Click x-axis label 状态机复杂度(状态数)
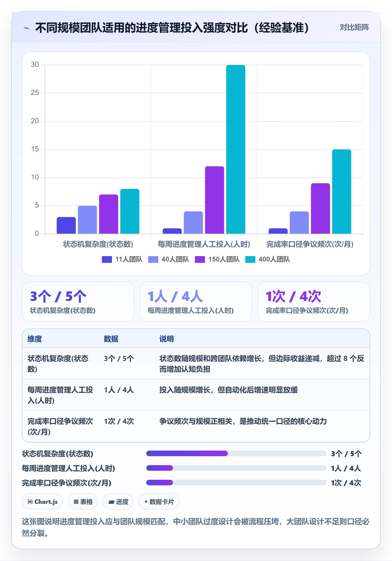Image resolution: width=392 pixels, height=561 pixels. (x=98, y=244)
